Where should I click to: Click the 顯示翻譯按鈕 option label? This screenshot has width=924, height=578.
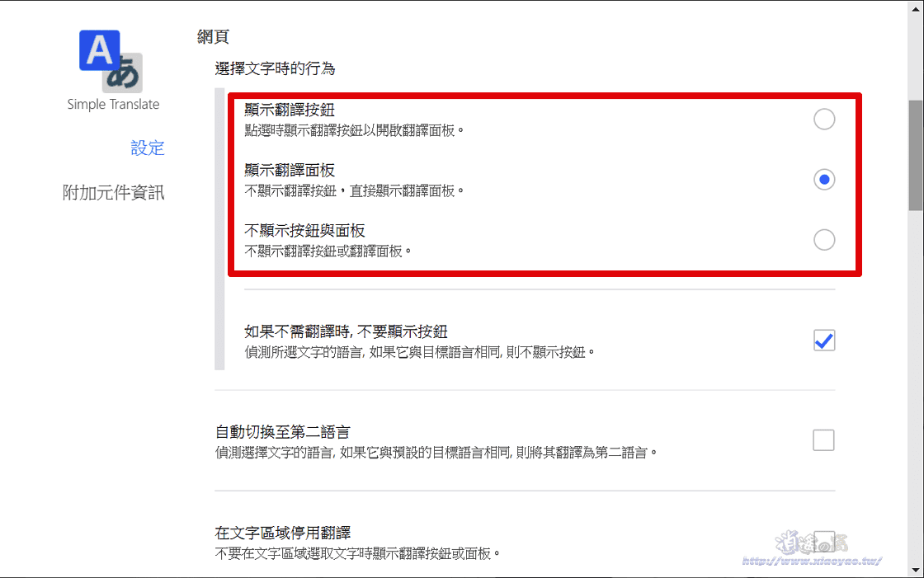[x=290, y=110]
